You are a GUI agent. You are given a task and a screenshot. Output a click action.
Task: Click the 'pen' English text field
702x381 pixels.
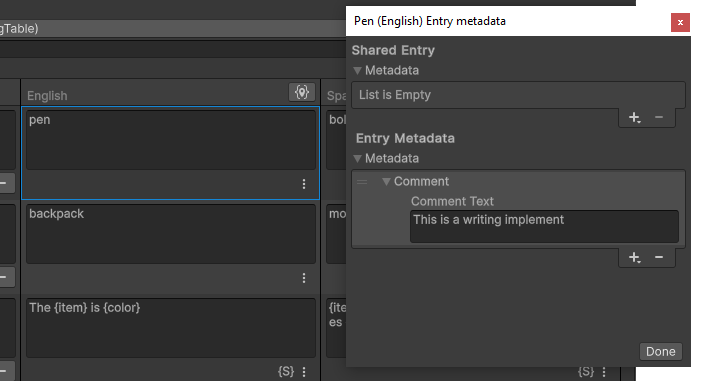tap(171, 140)
